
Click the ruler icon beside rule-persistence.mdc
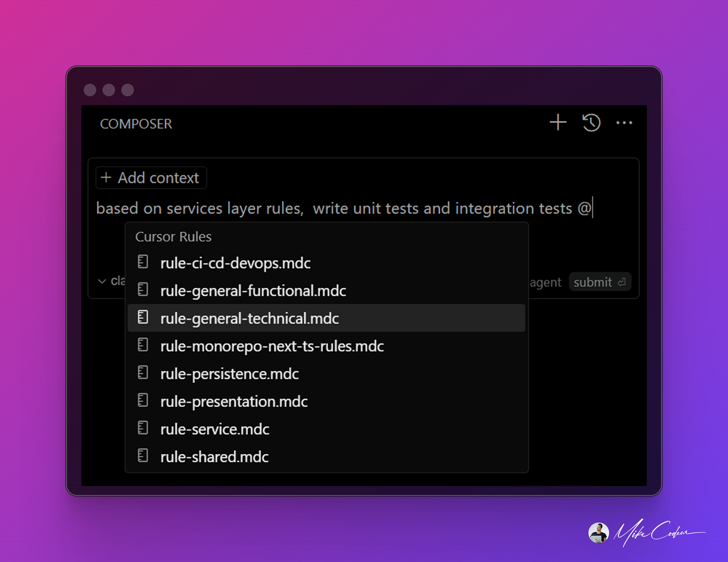click(143, 373)
